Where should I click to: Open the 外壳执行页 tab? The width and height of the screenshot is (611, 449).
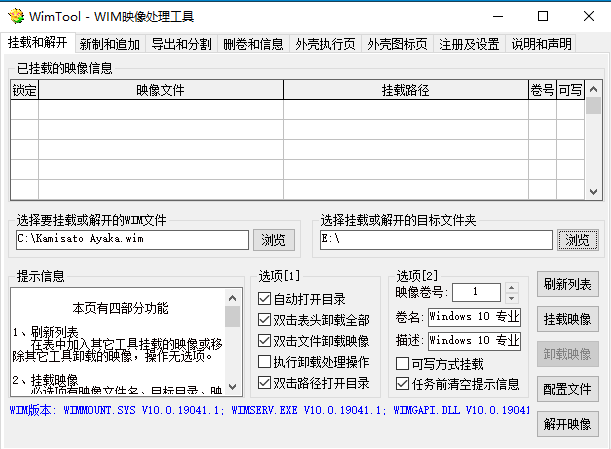(325, 44)
